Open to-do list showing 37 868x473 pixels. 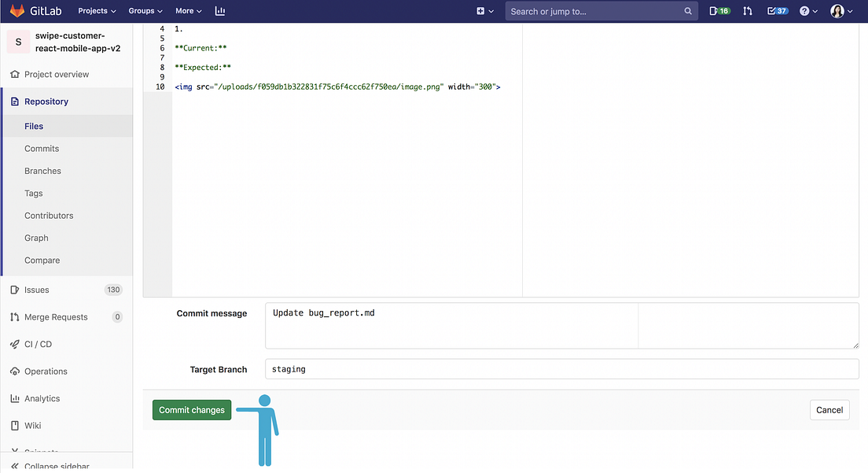(778, 11)
